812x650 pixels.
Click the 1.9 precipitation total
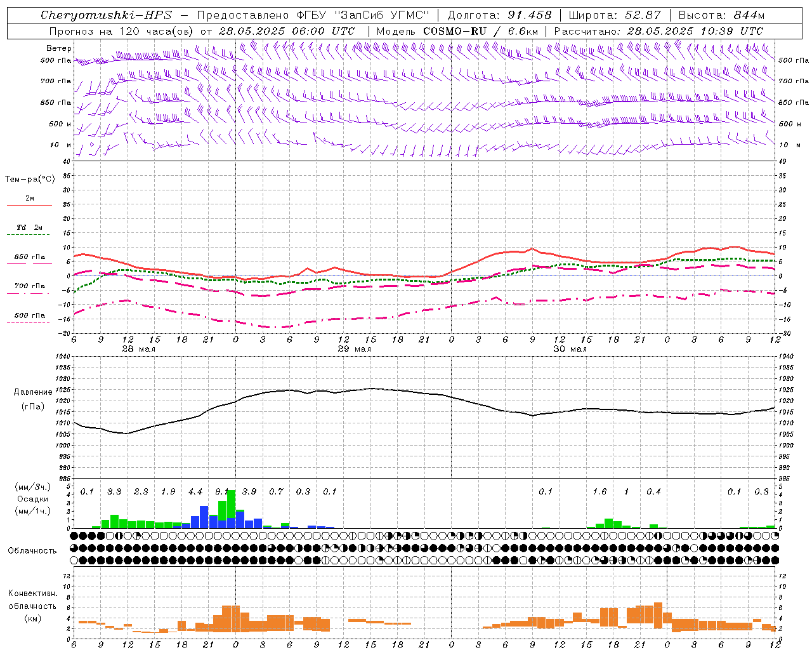coord(168,491)
